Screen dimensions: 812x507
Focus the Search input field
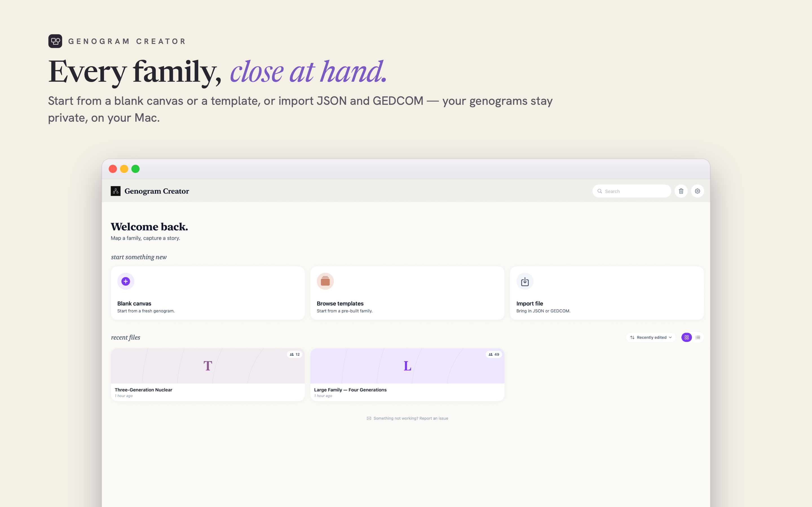click(x=632, y=191)
